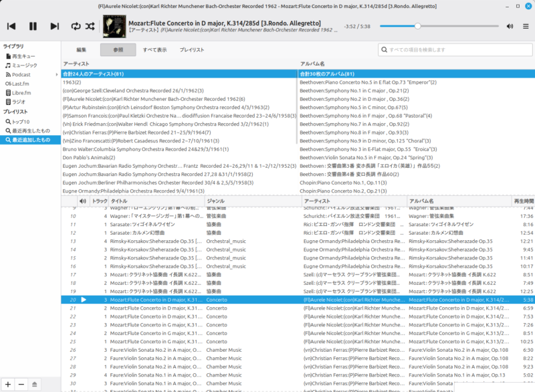535x392 pixels.
Task: Toggle the 参照 browse button
Action: coord(118,50)
